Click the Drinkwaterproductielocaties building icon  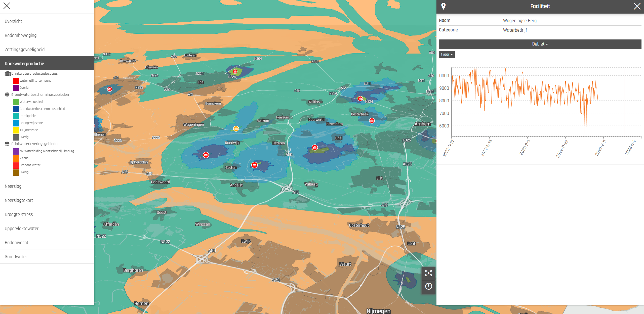[x=8, y=73]
